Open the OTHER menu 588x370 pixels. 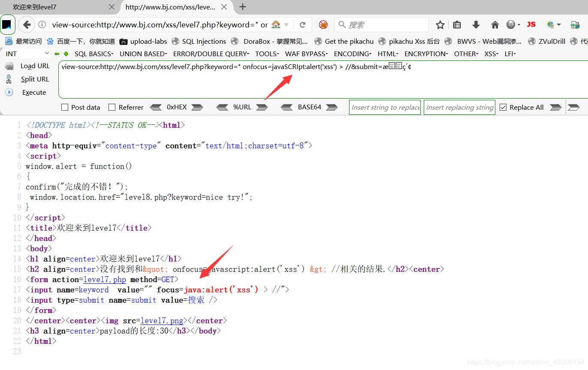[467, 54]
